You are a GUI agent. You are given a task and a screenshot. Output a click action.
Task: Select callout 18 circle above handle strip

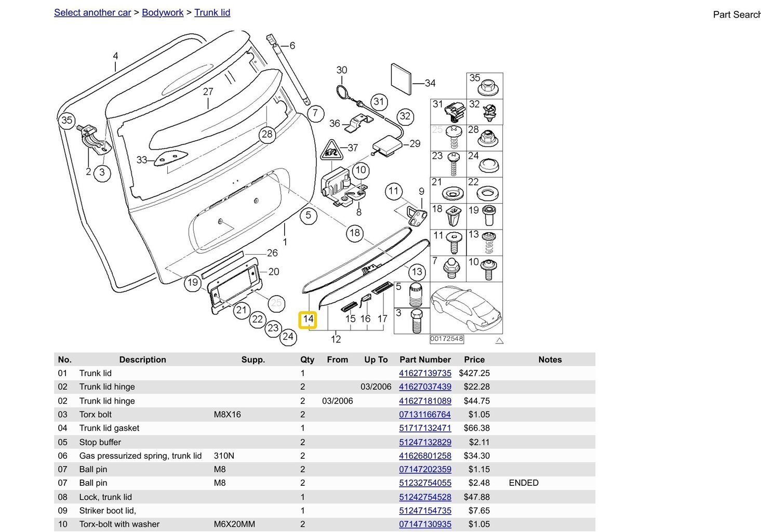click(x=355, y=233)
